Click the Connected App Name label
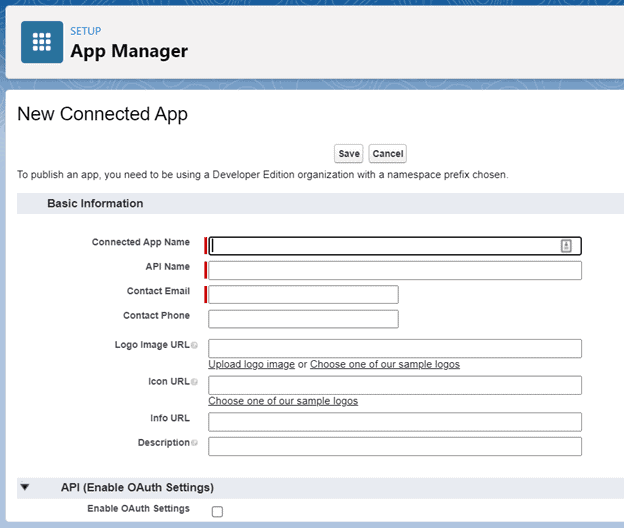 point(141,242)
